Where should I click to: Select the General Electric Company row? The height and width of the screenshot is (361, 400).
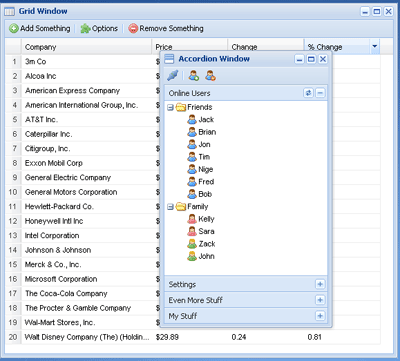coord(83,178)
